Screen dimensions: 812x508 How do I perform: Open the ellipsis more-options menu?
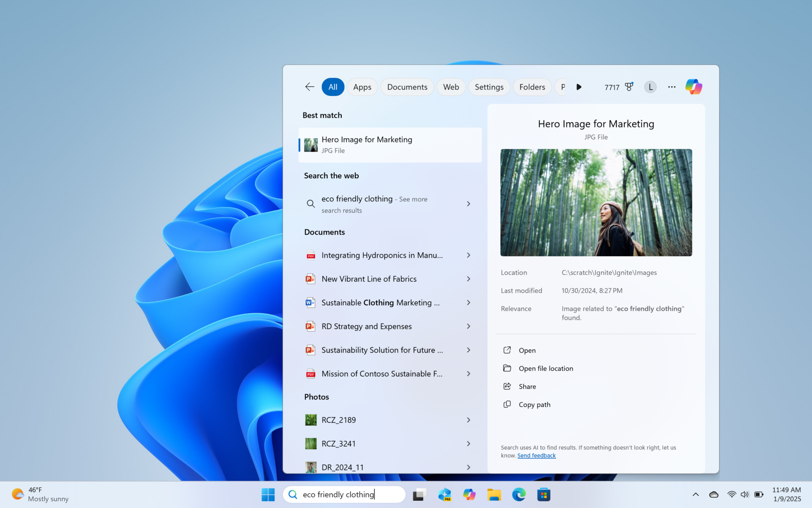672,87
